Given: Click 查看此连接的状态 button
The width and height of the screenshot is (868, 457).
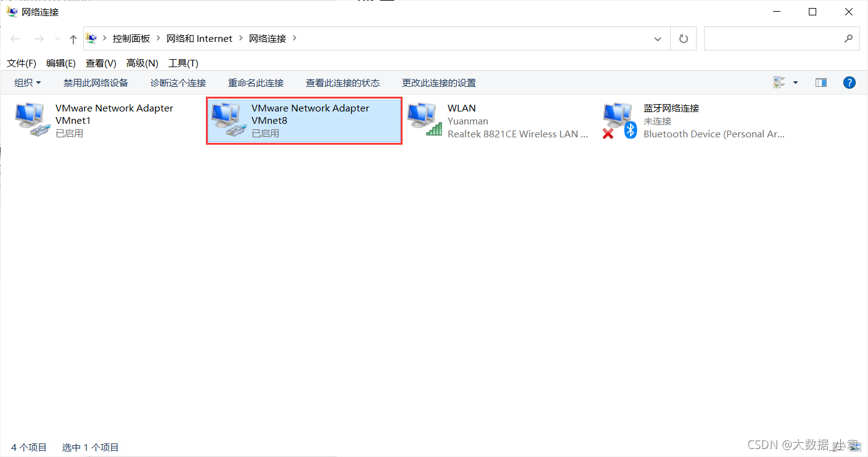Looking at the screenshot, I should (343, 83).
